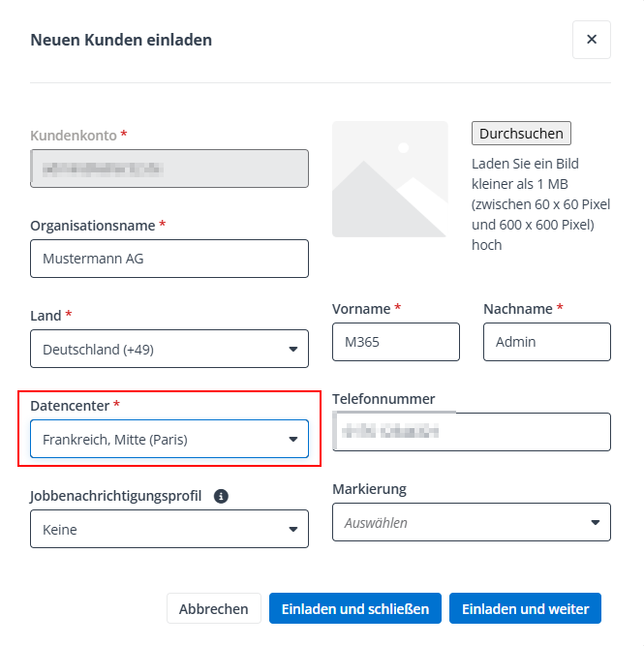The image size is (644, 646).
Task: Select the Nachname field containing Admin
Action: pos(546,342)
